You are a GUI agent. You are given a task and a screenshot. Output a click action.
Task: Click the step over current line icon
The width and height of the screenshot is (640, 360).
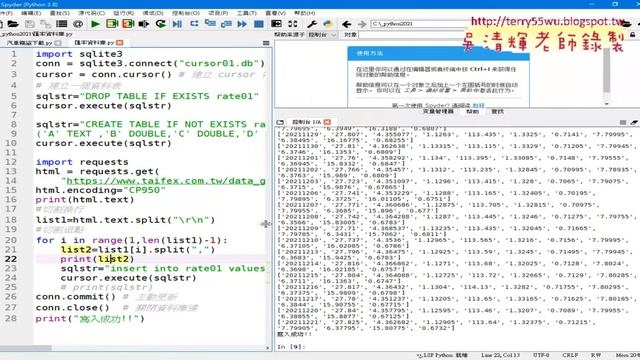pyautogui.click(x=194, y=24)
